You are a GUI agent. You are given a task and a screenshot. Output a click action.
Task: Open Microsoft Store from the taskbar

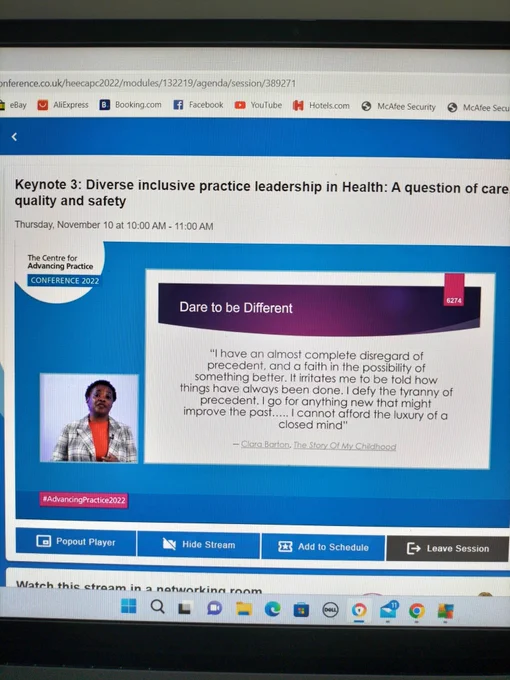[x=301, y=610]
